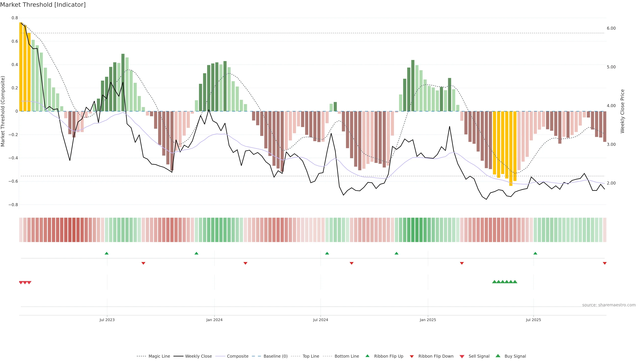
Task: Click the Market Threshold [Indicator] title
Action: [43, 5]
